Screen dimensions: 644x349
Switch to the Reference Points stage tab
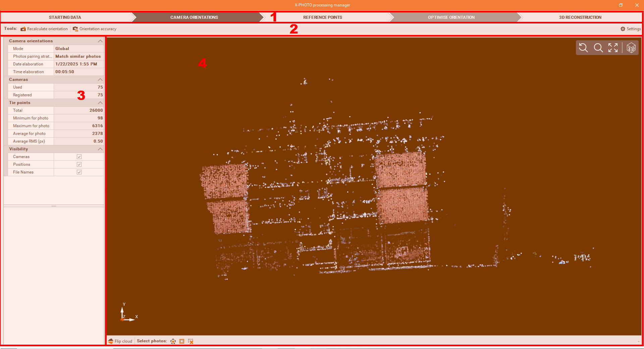pyautogui.click(x=322, y=17)
